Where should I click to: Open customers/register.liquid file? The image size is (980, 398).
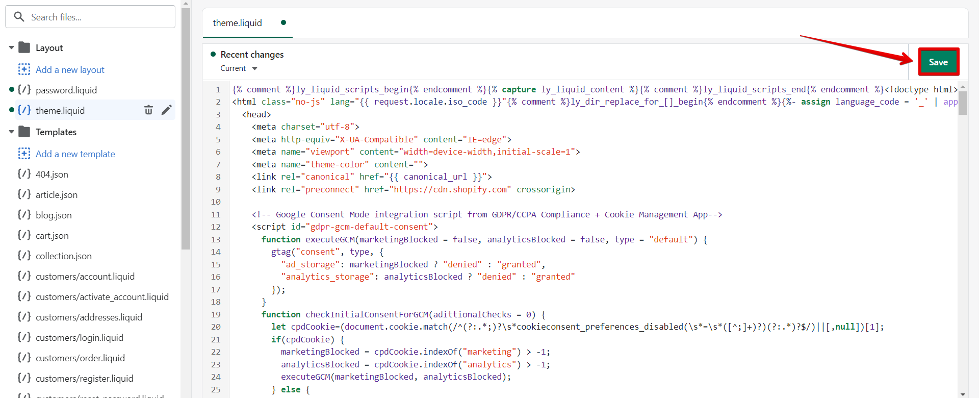coord(84,378)
